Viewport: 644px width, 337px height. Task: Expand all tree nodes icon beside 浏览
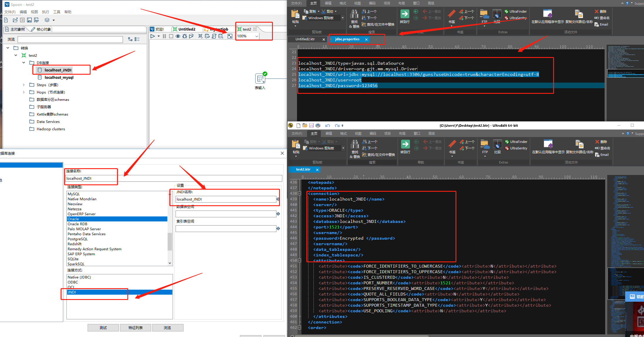coord(130,39)
